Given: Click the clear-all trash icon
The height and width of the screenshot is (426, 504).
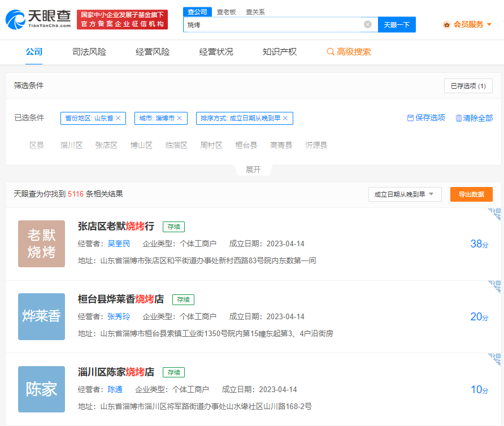Looking at the screenshot, I should pyautogui.click(x=459, y=118).
